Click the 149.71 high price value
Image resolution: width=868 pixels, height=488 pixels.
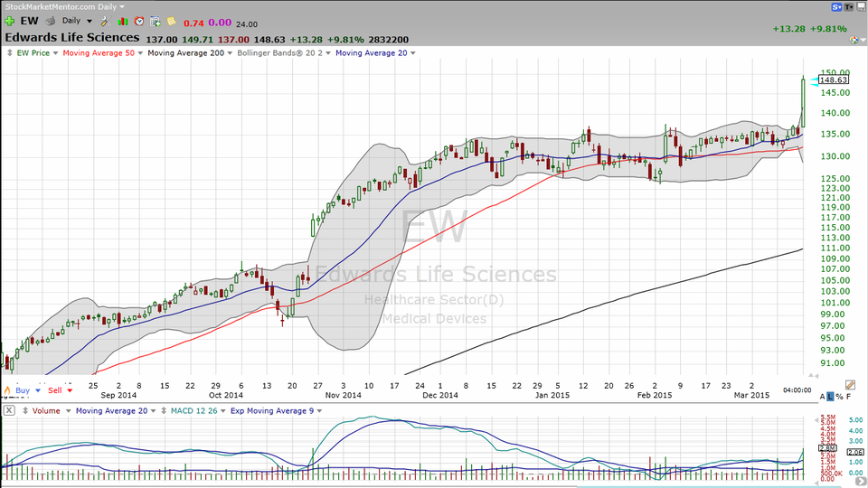pyautogui.click(x=198, y=40)
